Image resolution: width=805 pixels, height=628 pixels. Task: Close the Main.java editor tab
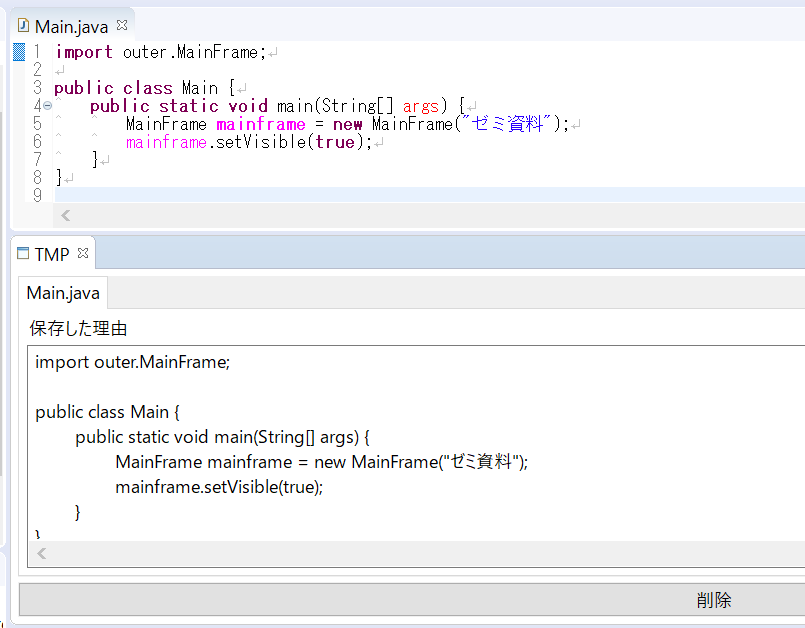(x=122, y=26)
